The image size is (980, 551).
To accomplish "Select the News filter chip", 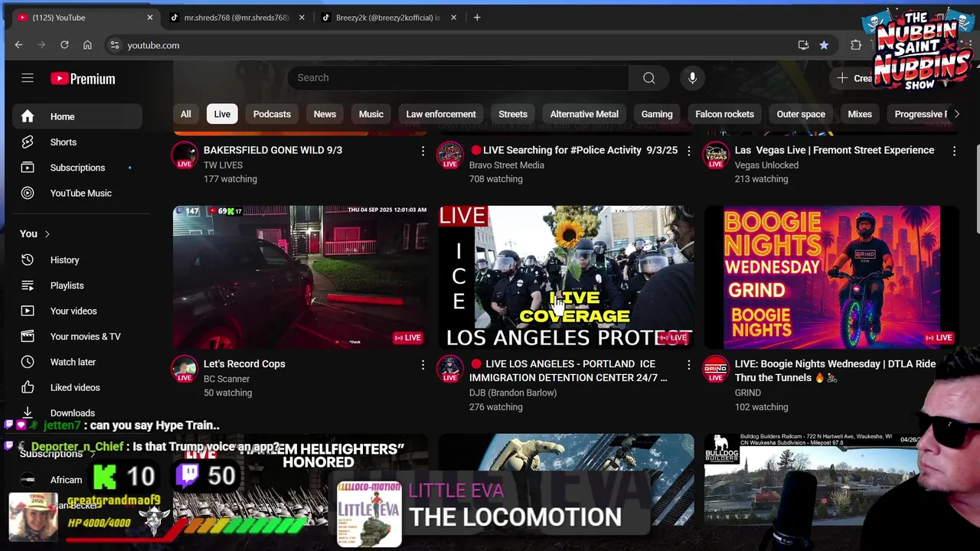I will click(325, 114).
